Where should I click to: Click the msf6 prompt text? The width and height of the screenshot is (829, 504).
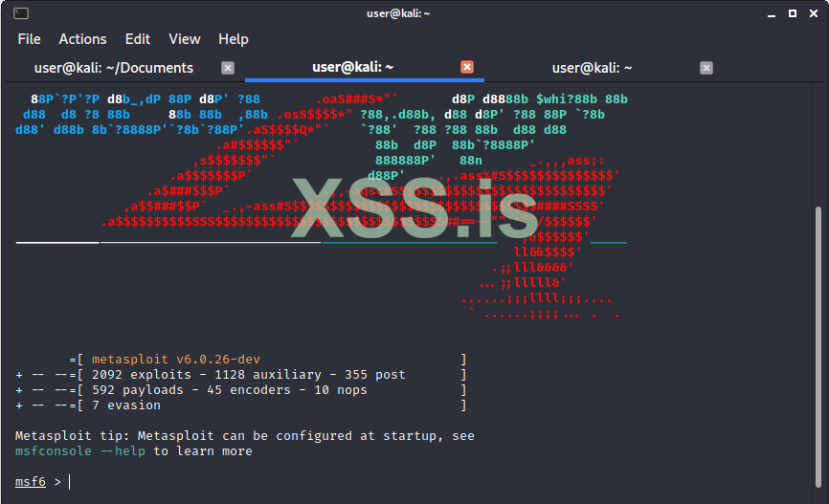click(x=31, y=482)
